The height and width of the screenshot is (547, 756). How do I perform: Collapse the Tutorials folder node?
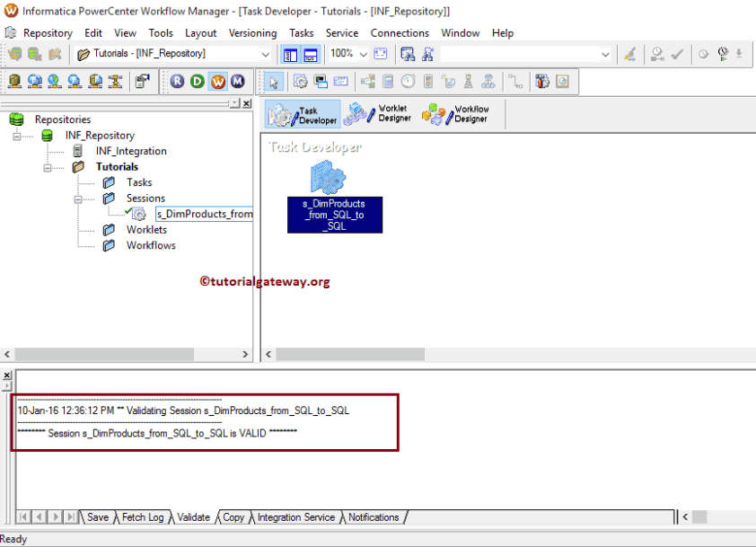[48, 167]
